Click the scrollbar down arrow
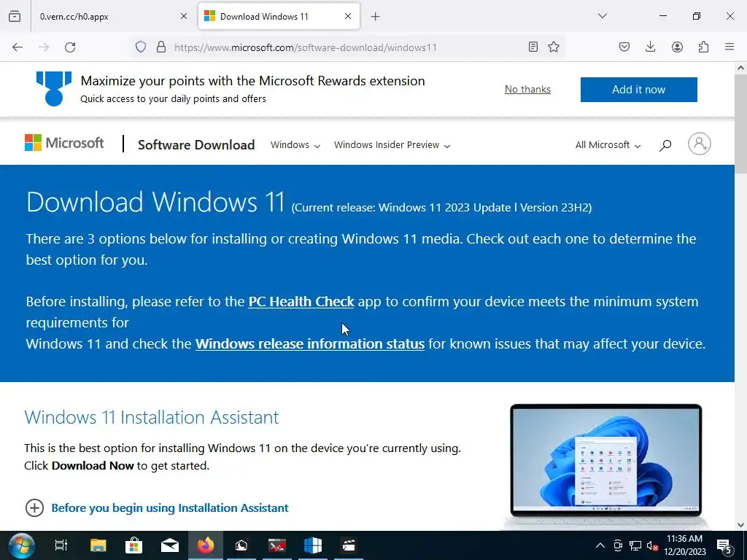 pos(741,525)
